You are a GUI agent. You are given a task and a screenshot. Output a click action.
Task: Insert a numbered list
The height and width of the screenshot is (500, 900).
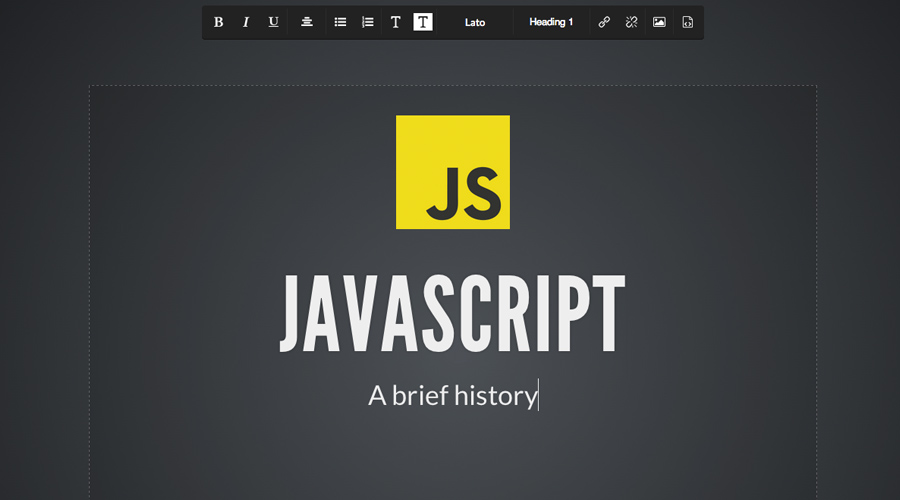[367, 22]
